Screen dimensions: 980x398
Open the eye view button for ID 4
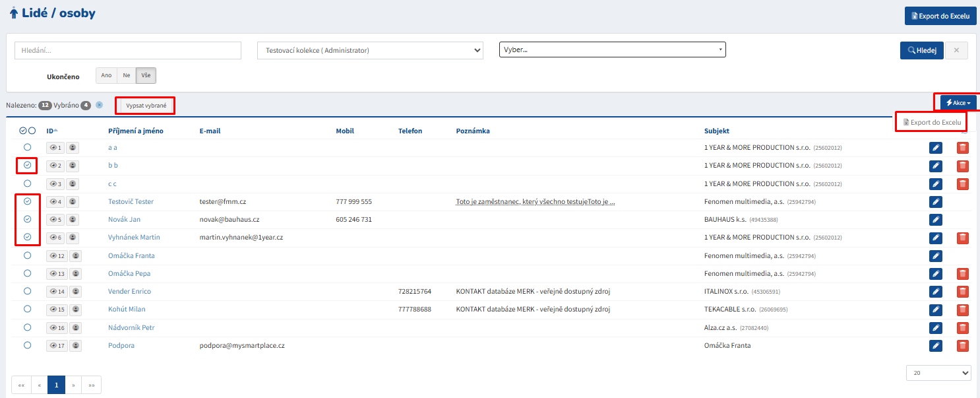coord(55,201)
